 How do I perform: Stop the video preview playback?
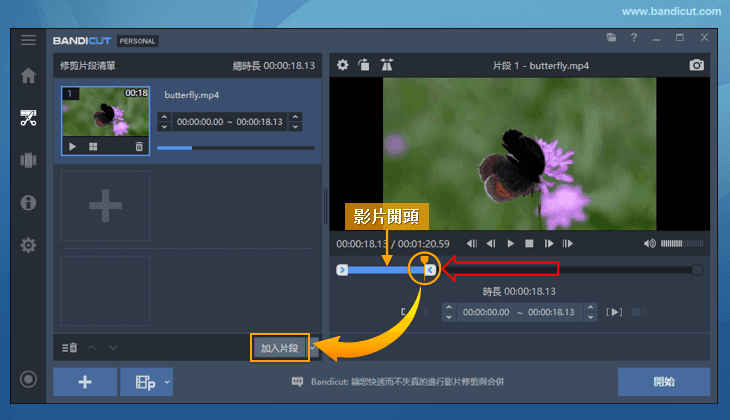click(x=530, y=243)
